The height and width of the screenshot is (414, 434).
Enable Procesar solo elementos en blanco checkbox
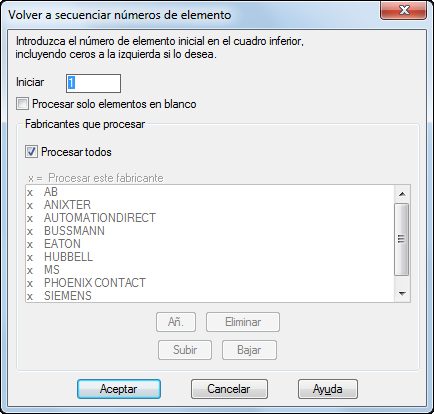23,104
